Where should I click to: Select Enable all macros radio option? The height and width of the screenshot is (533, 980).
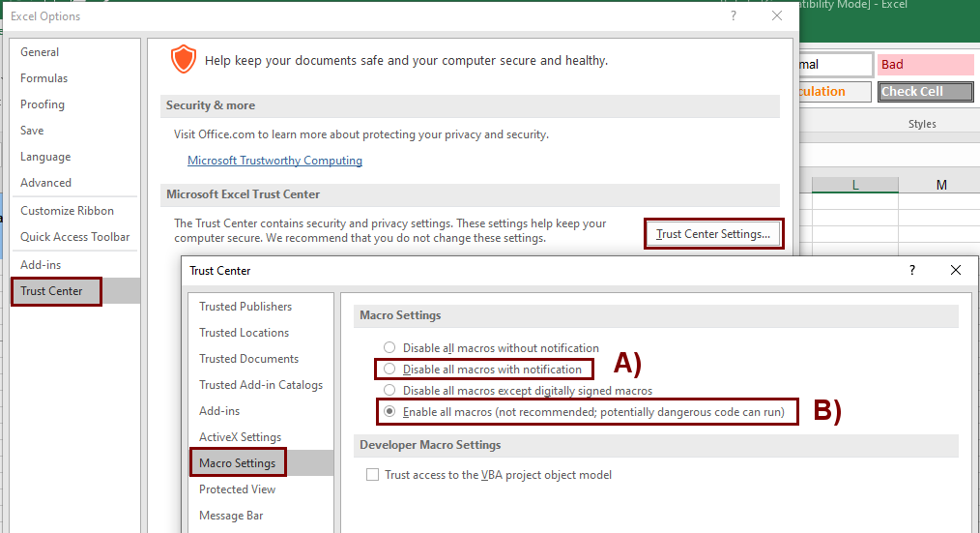click(389, 412)
